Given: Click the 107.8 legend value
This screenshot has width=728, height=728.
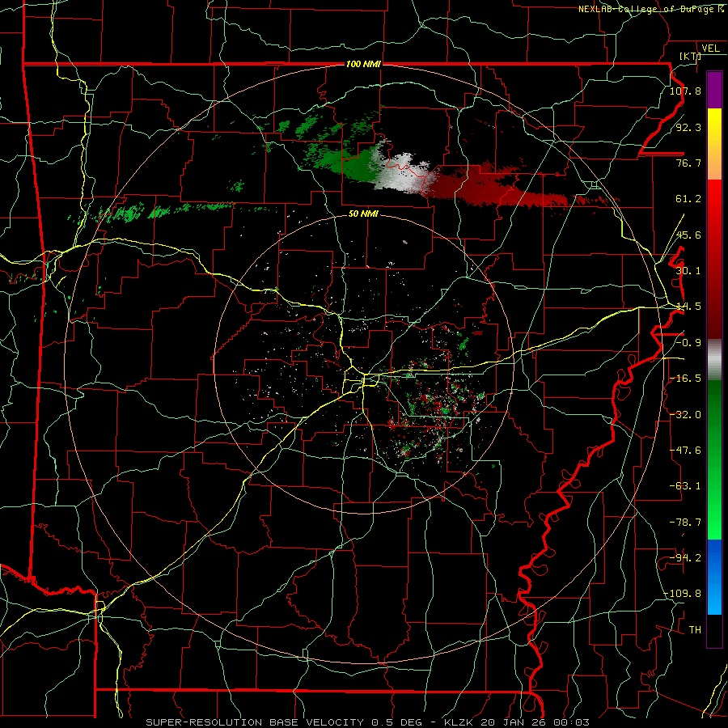Looking at the screenshot, I should point(685,91).
